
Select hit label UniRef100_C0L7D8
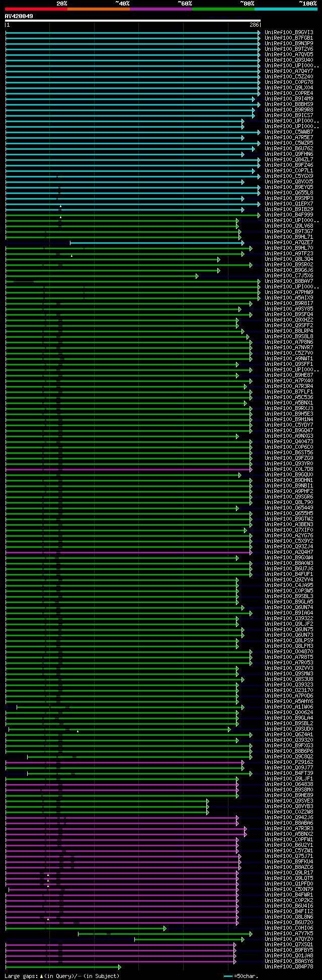[x=289, y=469]
